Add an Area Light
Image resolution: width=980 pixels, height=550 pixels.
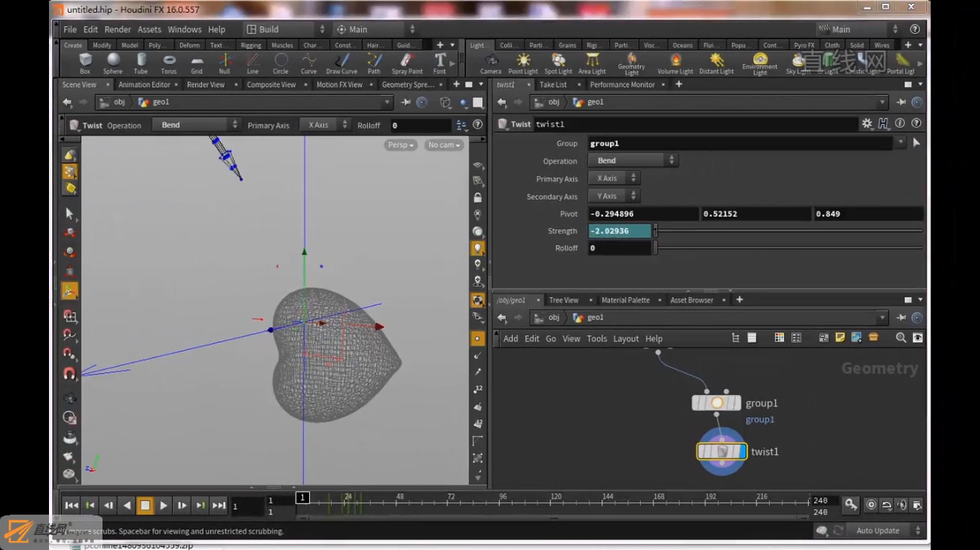(593, 63)
